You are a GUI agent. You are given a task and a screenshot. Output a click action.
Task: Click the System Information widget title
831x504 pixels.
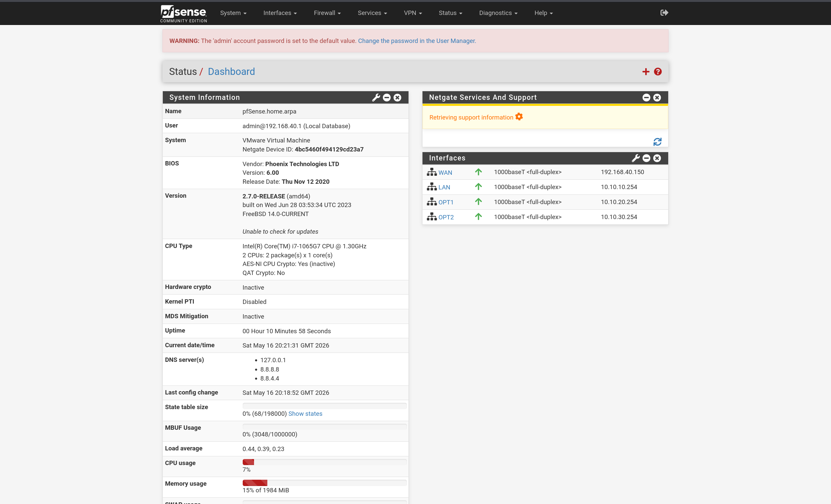tap(204, 98)
